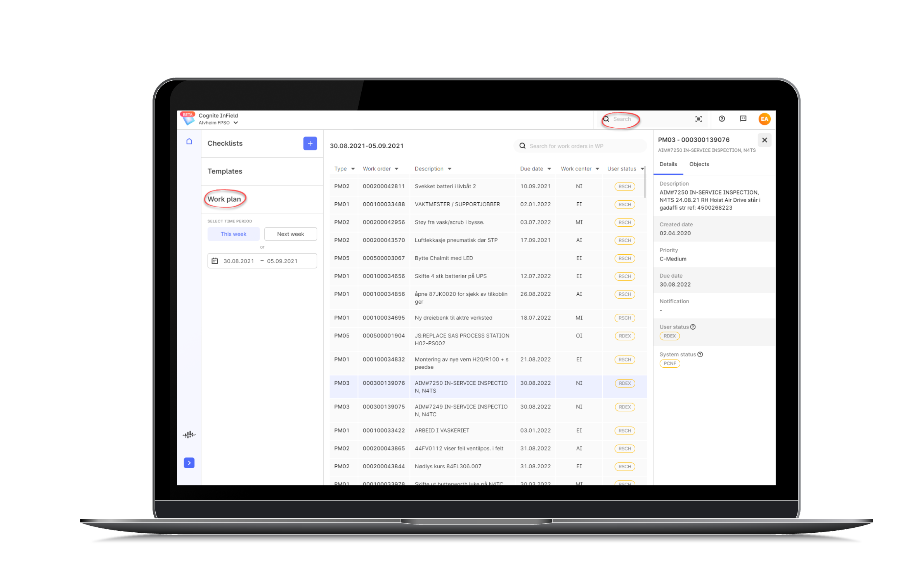The height and width of the screenshot is (563, 924).
Task: Select the Details tab in detail panel
Action: tap(668, 164)
